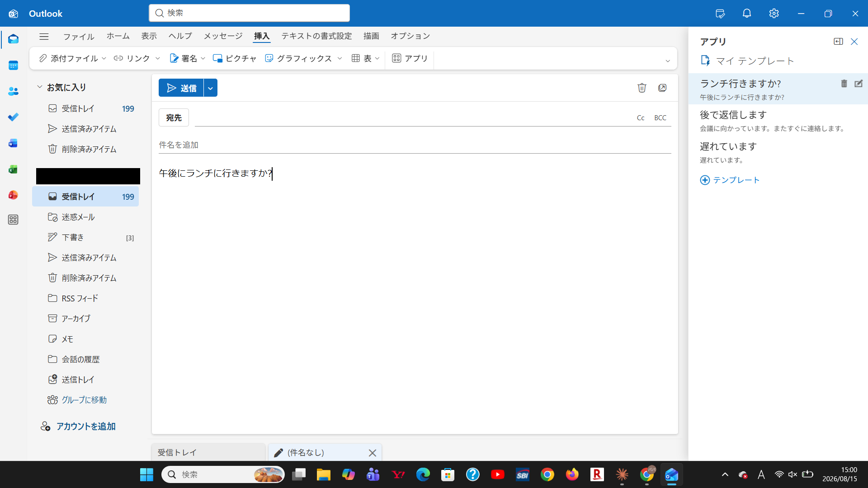Click グループに移動 link
Screen dimensions: 868x488
tap(77, 400)
